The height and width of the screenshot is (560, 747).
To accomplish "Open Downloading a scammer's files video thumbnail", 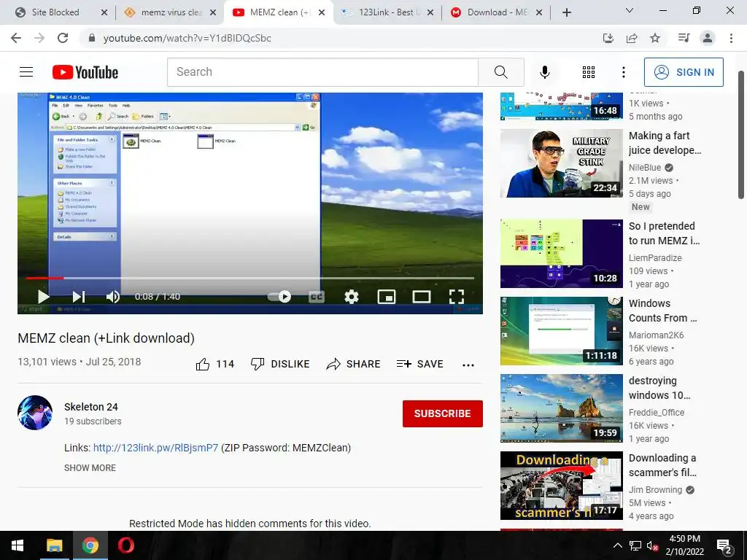I will pos(561,486).
